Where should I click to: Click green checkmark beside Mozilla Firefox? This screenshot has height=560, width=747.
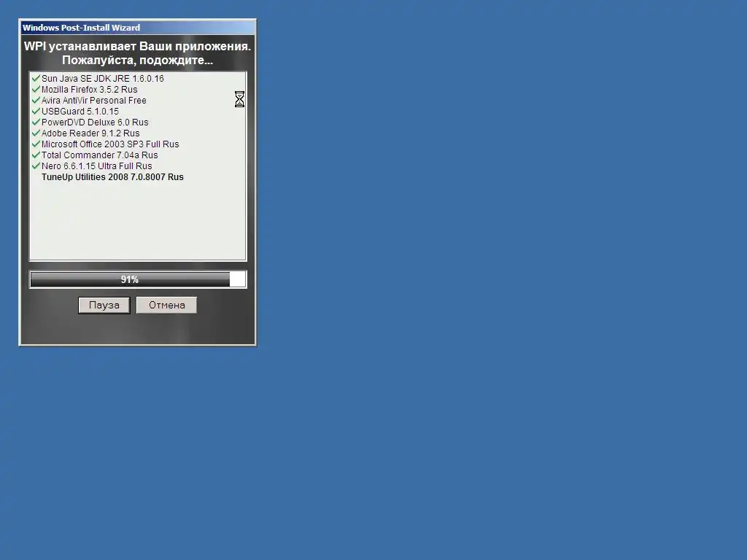pyautogui.click(x=36, y=88)
